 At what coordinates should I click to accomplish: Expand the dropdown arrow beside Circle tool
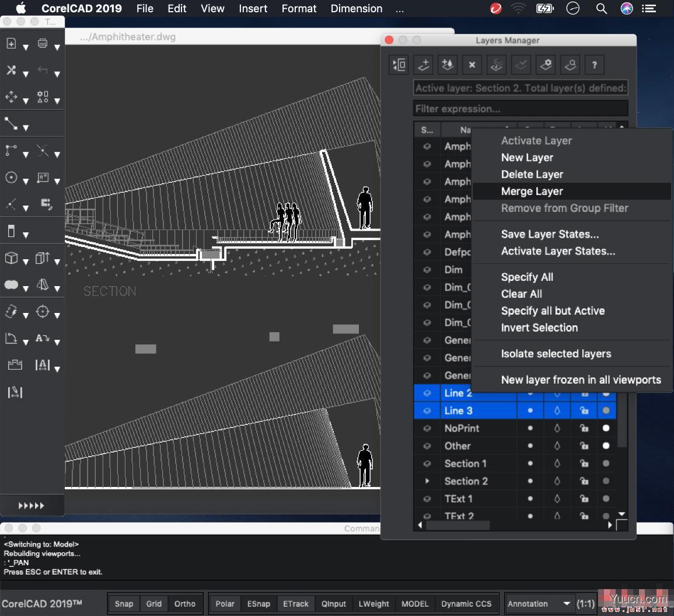tap(26, 181)
